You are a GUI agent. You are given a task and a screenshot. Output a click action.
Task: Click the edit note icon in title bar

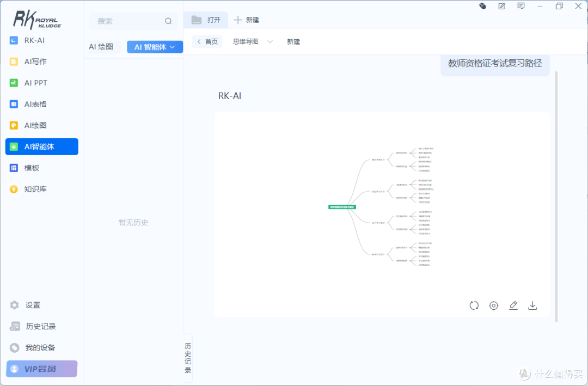pyautogui.click(x=502, y=6)
